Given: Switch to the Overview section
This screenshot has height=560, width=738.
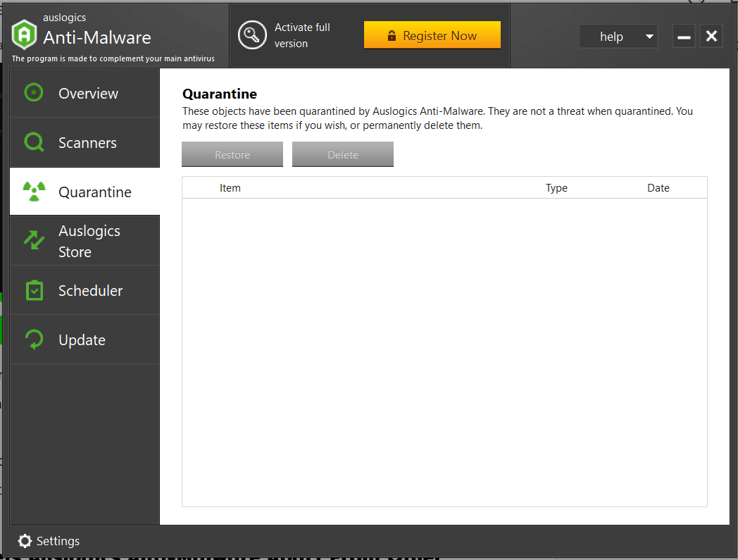Looking at the screenshot, I should point(88,92).
